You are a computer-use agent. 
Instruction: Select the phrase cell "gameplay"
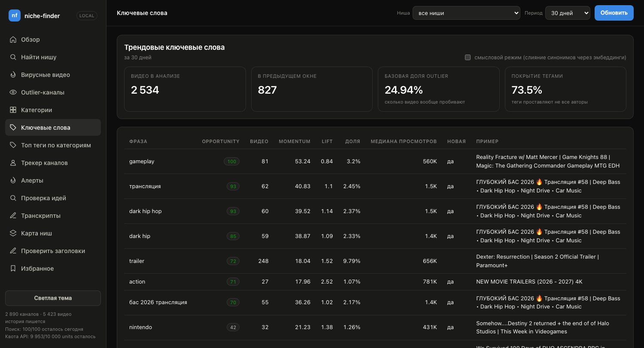click(x=142, y=162)
